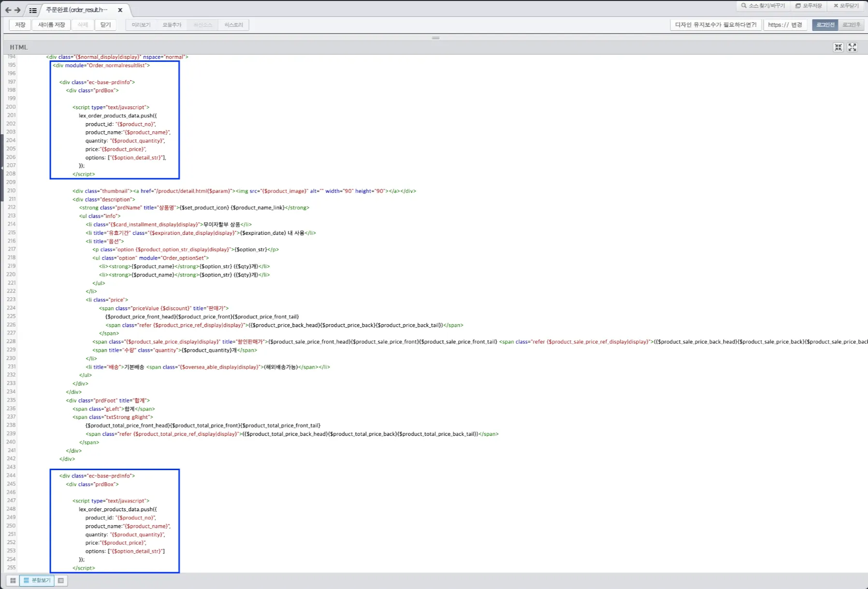Image resolution: width=868 pixels, height=589 pixels.
Task: Click the 저장 button
Action: pos(20,25)
